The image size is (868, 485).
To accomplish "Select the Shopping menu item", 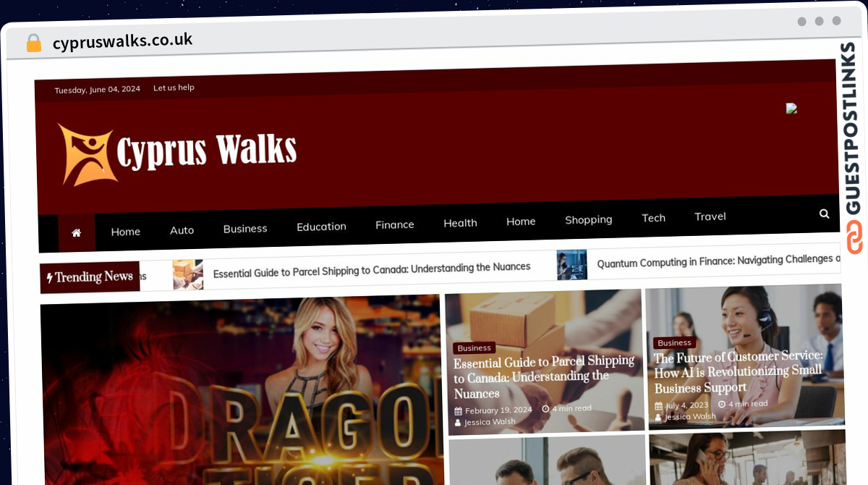I will [589, 219].
